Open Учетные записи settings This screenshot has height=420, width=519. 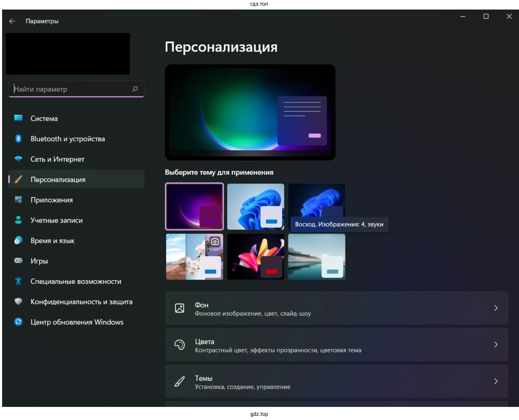pyautogui.click(x=76, y=220)
